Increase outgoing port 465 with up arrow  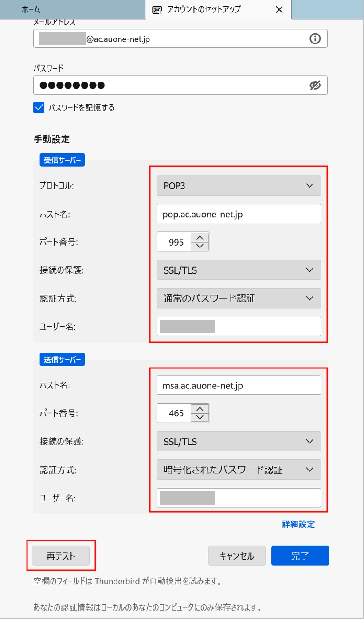[200, 409]
